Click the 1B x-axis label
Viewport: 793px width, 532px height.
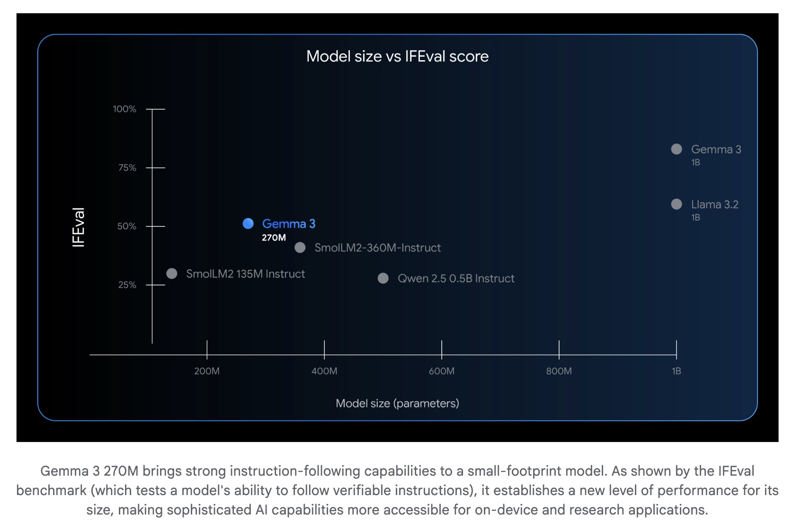[677, 371]
